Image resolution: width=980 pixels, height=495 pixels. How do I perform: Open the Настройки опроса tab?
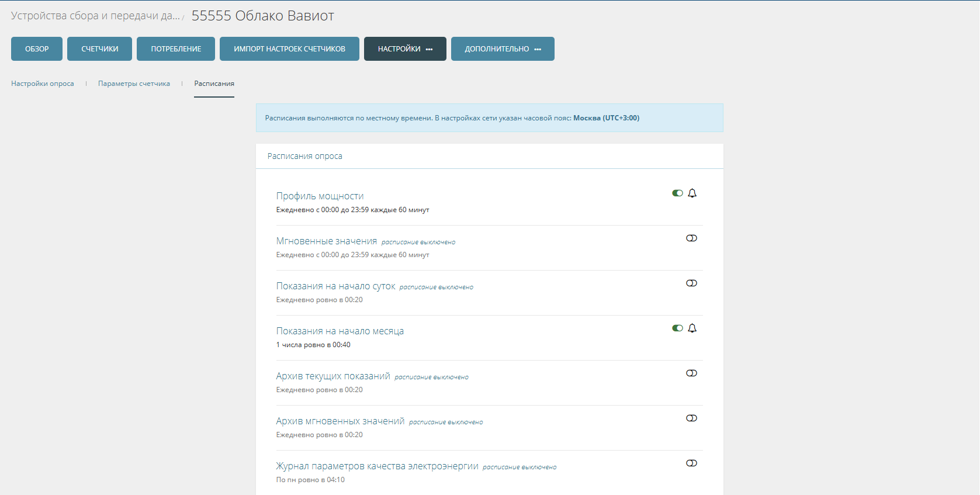click(x=43, y=84)
